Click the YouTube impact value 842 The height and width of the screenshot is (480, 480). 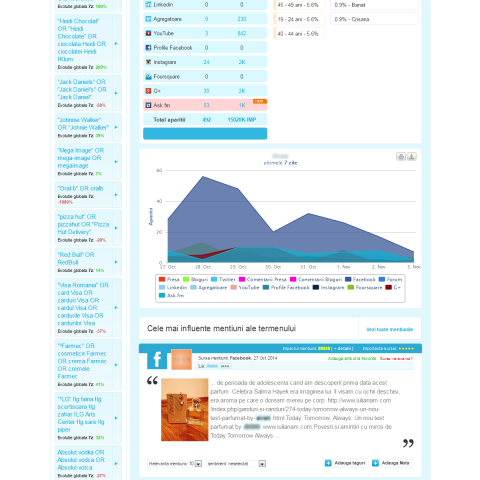[x=242, y=33]
